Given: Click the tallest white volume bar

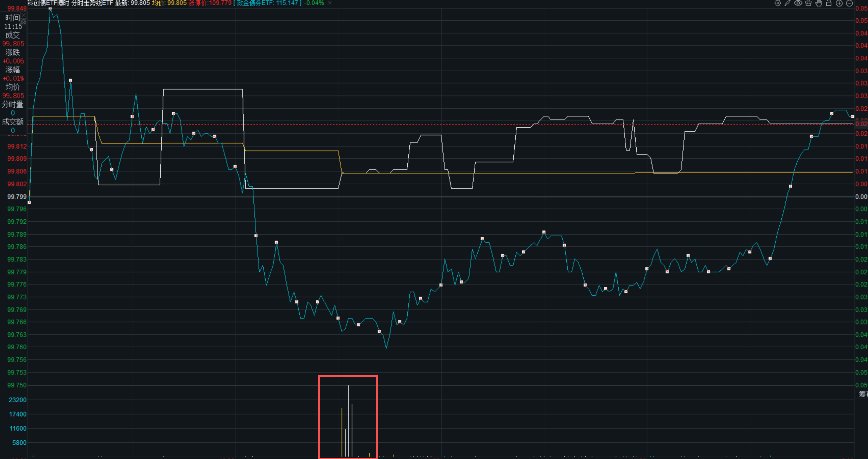Looking at the screenshot, I should [348, 421].
